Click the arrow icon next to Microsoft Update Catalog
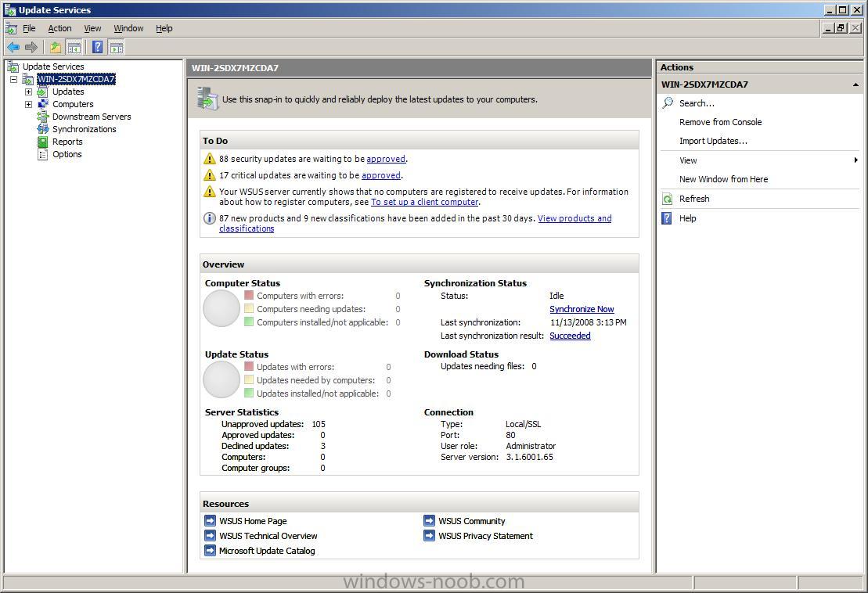 point(210,551)
